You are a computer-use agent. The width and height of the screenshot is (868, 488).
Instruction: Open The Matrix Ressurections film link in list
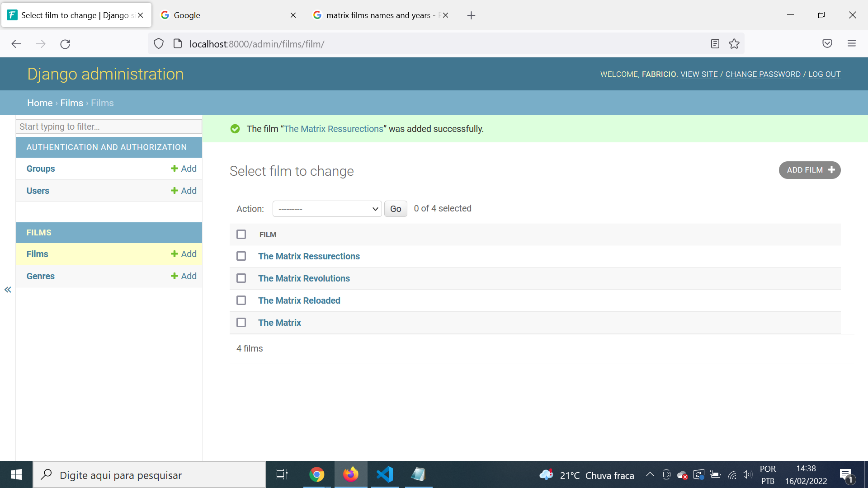[309, 256]
